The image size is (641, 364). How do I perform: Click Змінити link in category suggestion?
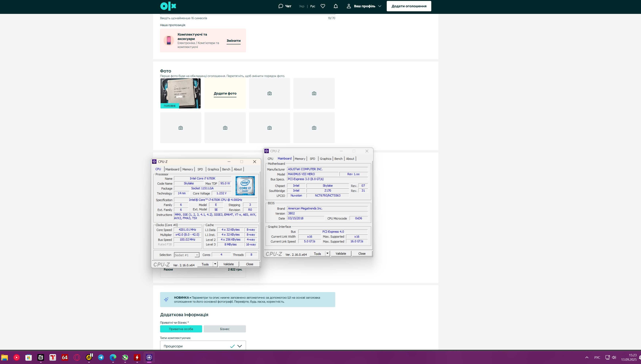pyautogui.click(x=234, y=41)
